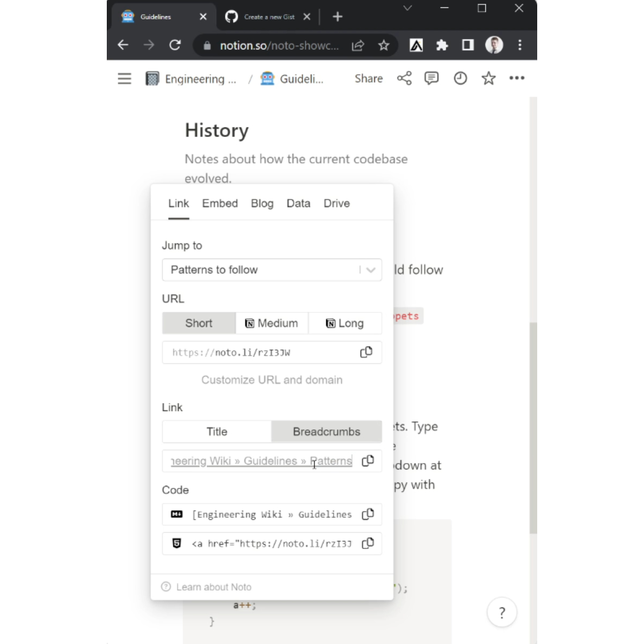Switch to the Blog tab
This screenshot has width=644, height=644.
pos(262,203)
